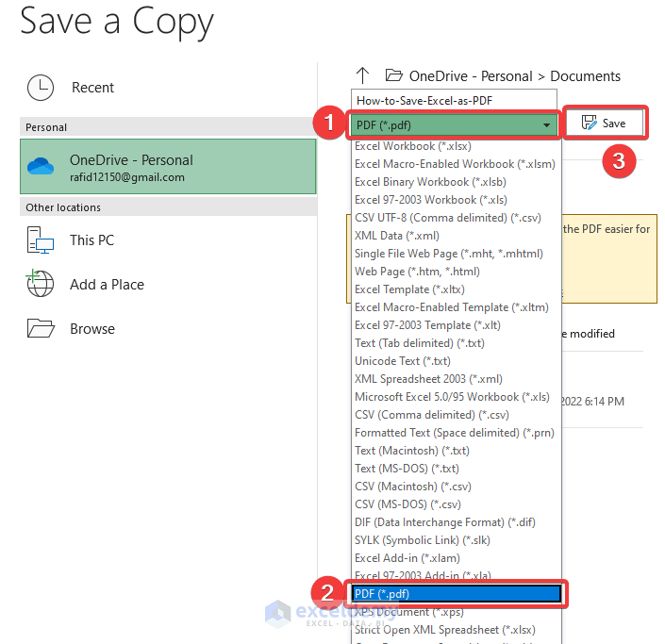Open the file type dropdown arrow

tap(547, 125)
